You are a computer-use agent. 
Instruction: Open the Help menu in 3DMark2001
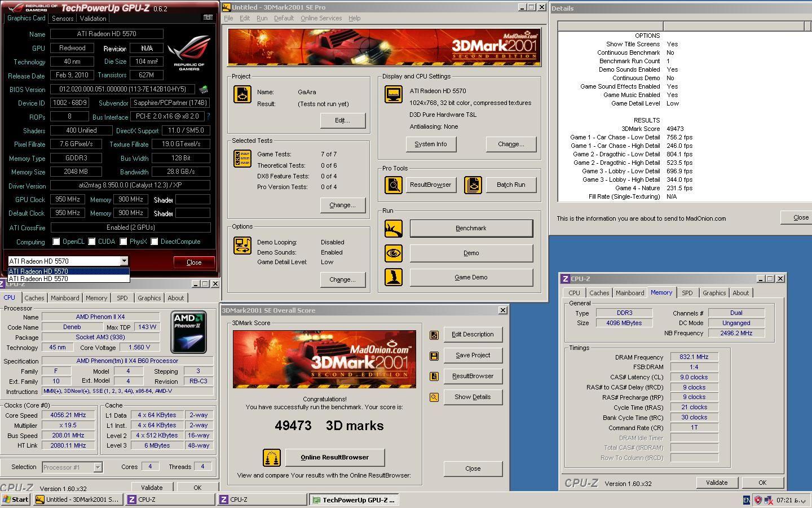click(x=354, y=18)
